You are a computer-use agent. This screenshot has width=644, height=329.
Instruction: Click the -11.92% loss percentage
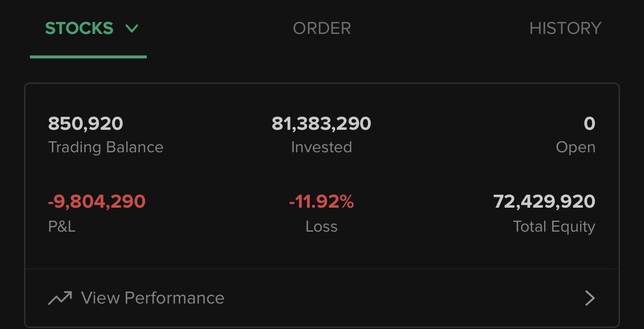[x=321, y=202]
